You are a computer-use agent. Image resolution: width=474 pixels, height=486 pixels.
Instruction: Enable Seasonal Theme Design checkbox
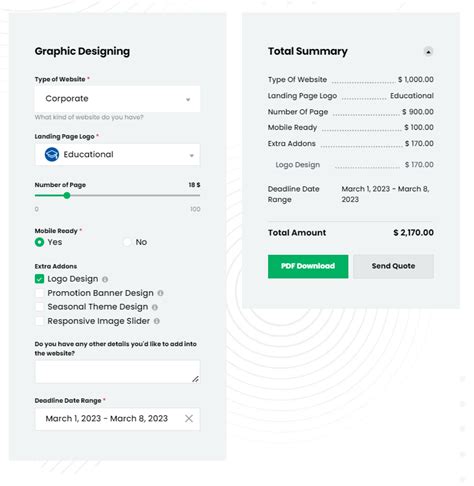39,307
